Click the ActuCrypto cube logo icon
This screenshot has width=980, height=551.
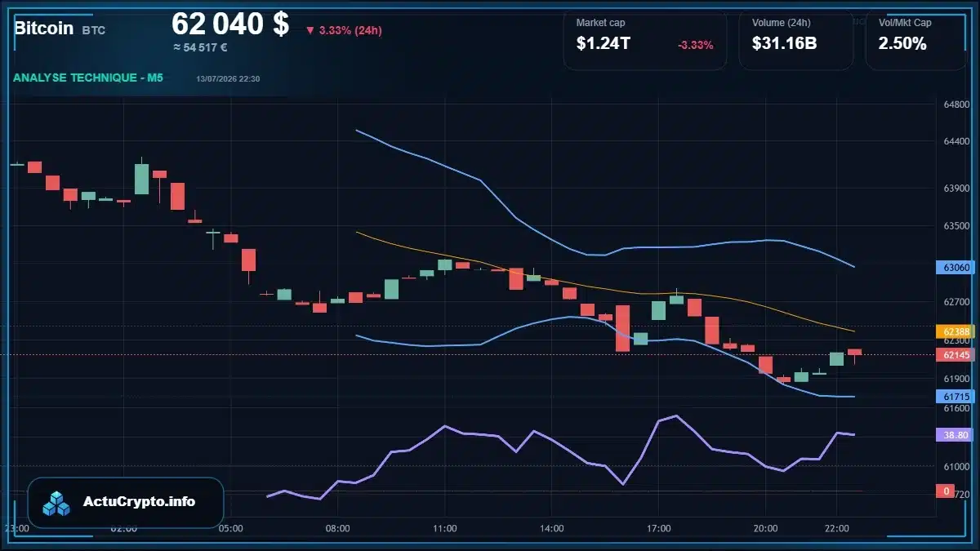pyautogui.click(x=56, y=503)
